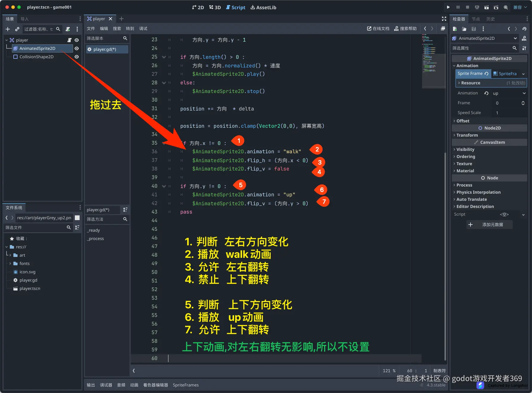Click the script editor minimap
Viewport: 532px width, 393px height.
tap(433, 61)
